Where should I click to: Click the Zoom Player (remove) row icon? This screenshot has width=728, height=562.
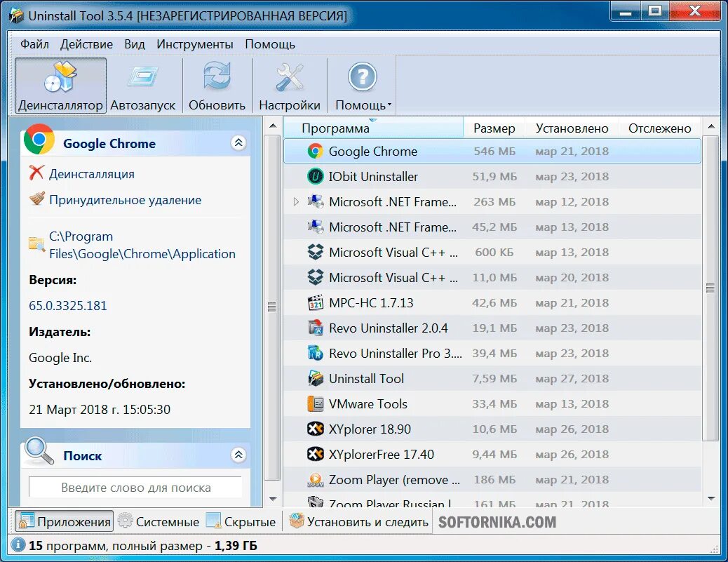pos(315,479)
